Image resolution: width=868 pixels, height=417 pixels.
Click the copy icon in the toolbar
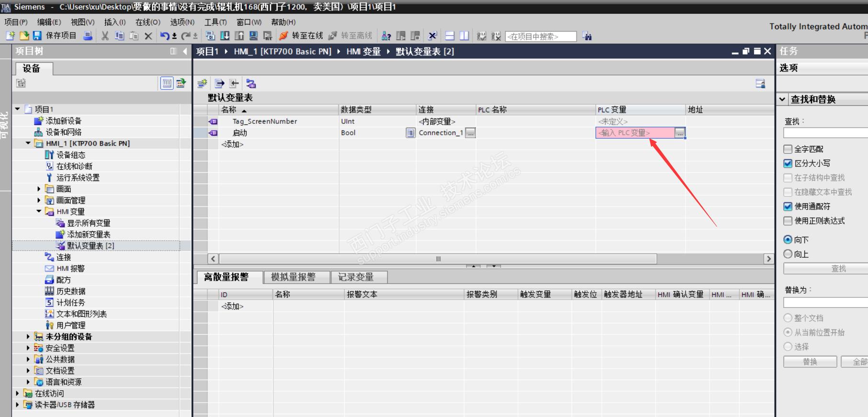pos(119,36)
